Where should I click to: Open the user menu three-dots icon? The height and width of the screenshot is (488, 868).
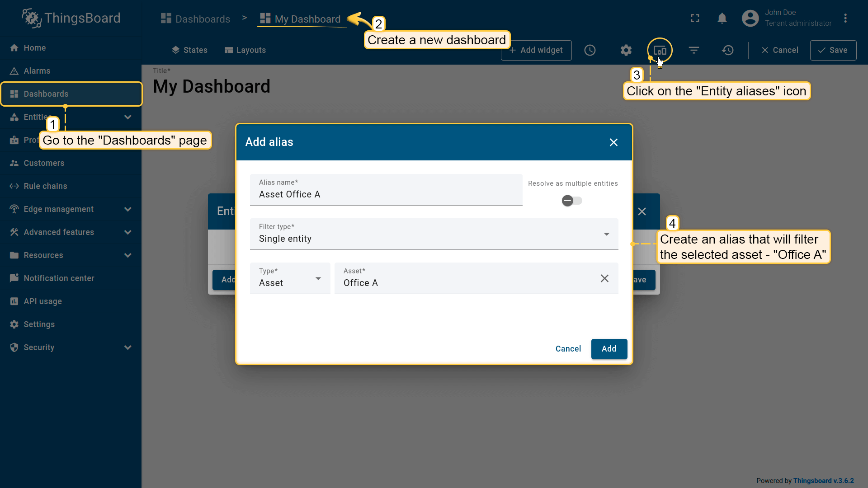coord(845,18)
